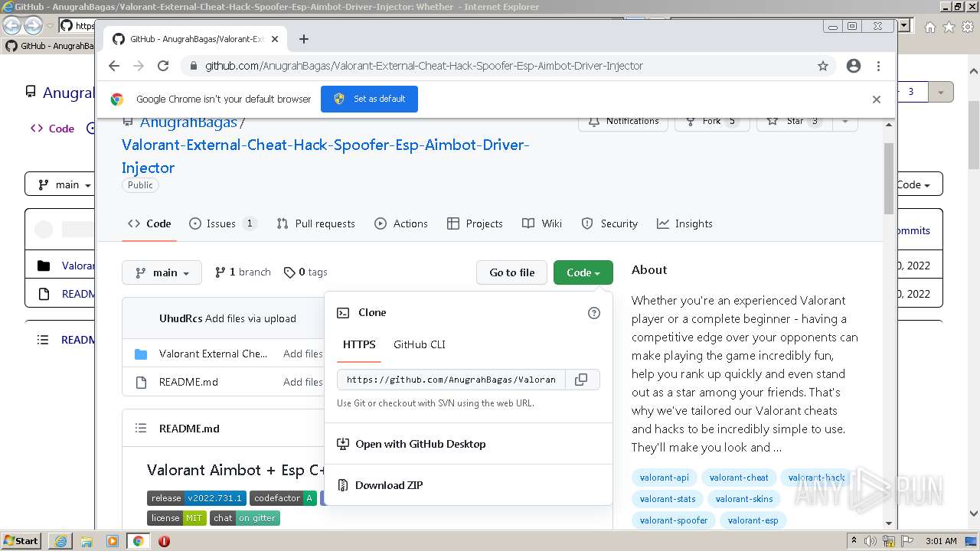Click the codefactor A badge
Screen dimensions: 980x551
(283, 498)
